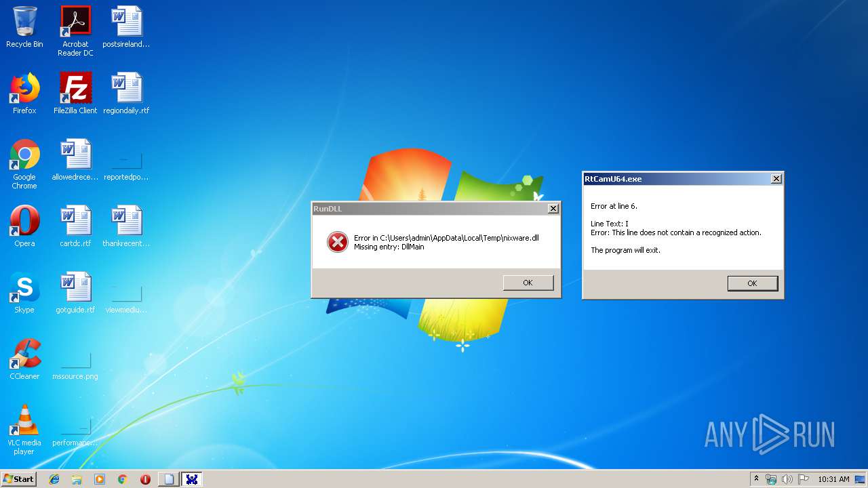Open the Action Center flag icon
The image size is (868, 488).
[804, 479]
